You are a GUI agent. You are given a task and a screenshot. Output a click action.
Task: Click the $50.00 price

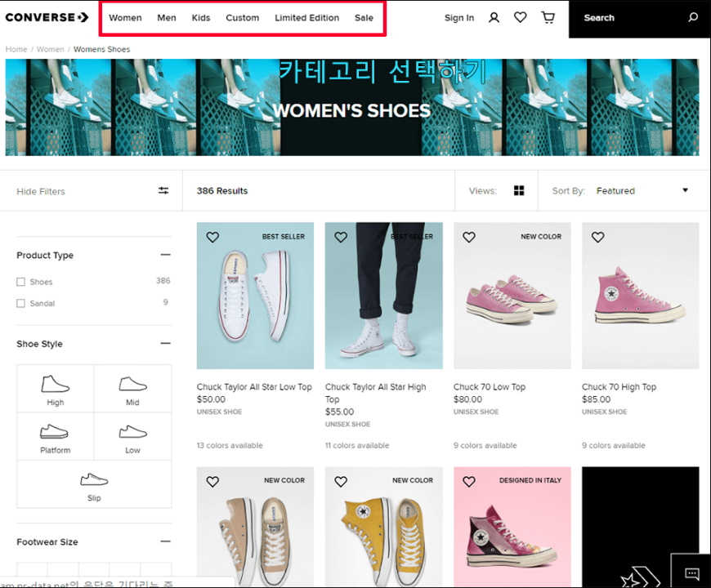pos(211,399)
